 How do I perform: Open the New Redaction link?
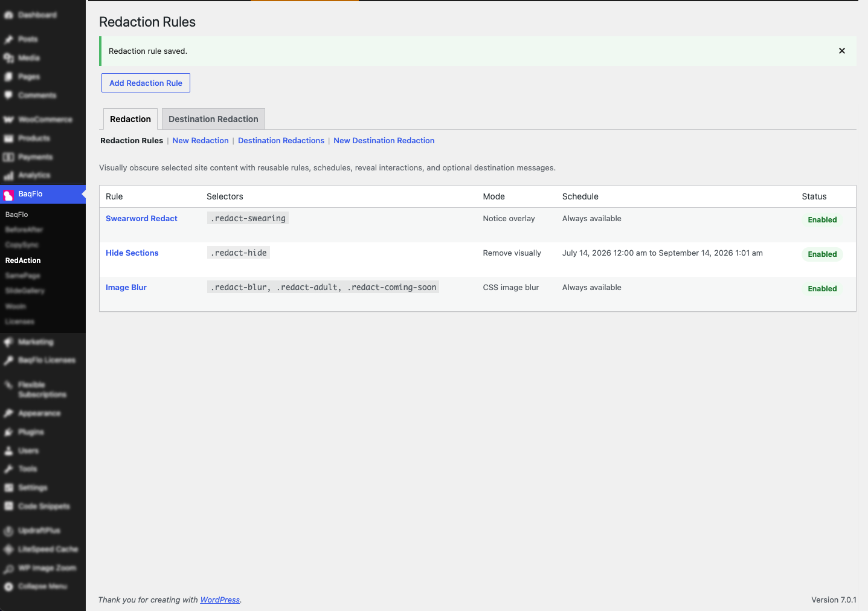point(201,140)
